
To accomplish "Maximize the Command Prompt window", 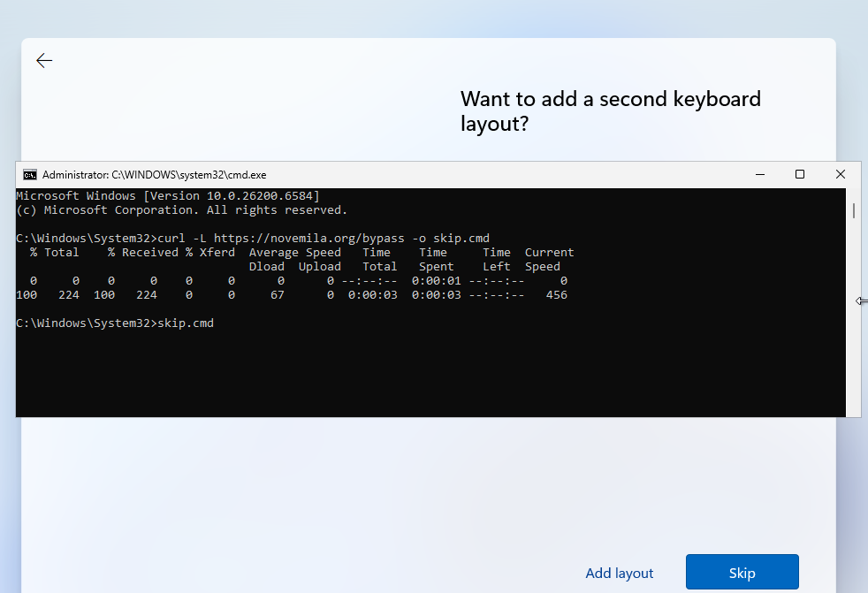I will tap(800, 174).
